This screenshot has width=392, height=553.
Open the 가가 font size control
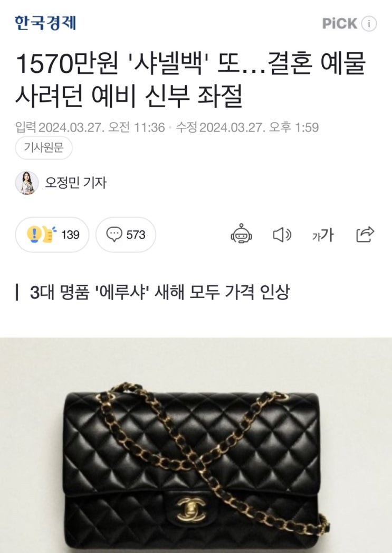[322, 235]
